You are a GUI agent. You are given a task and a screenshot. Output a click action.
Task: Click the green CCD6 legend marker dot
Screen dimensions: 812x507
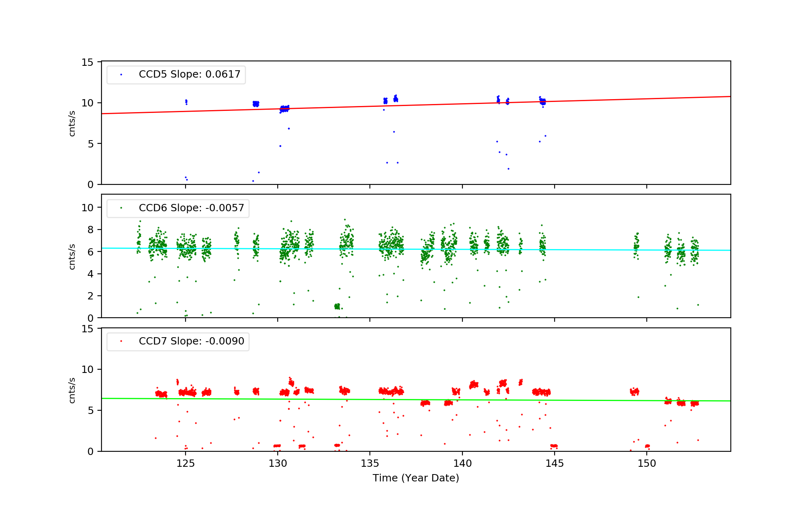(x=121, y=208)
